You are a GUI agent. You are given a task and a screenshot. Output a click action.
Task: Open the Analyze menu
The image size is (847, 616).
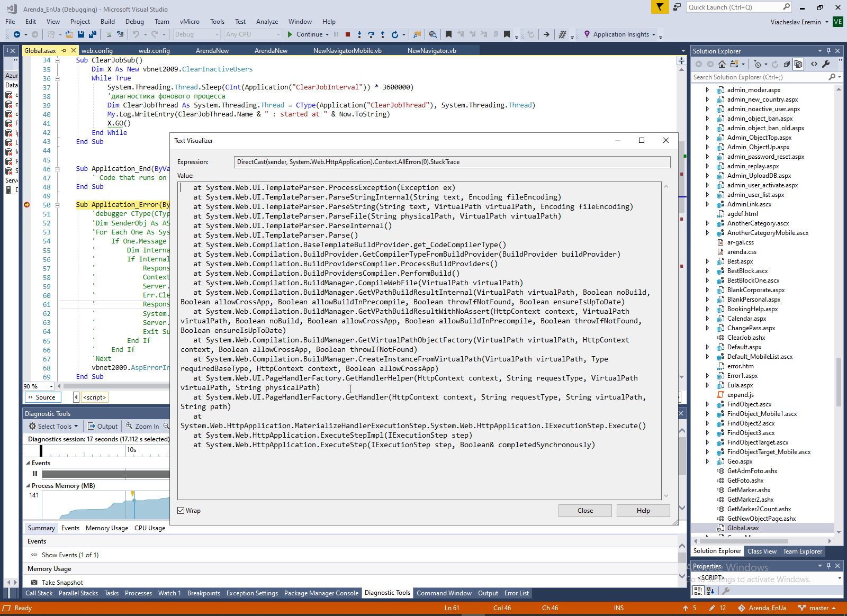pos(267,22)
